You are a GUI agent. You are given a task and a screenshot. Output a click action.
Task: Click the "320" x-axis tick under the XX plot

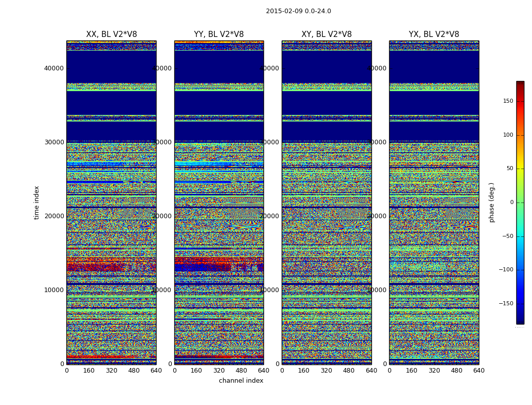coord(111,371)
